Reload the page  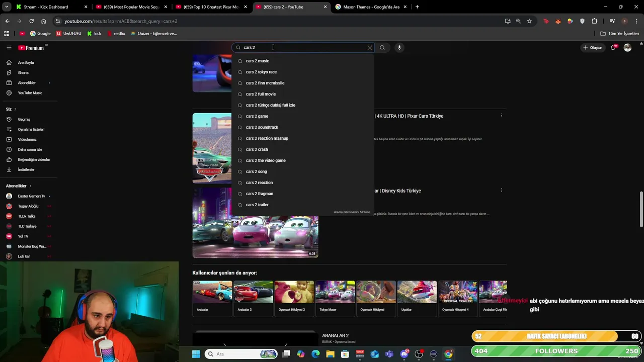point(31,21)
